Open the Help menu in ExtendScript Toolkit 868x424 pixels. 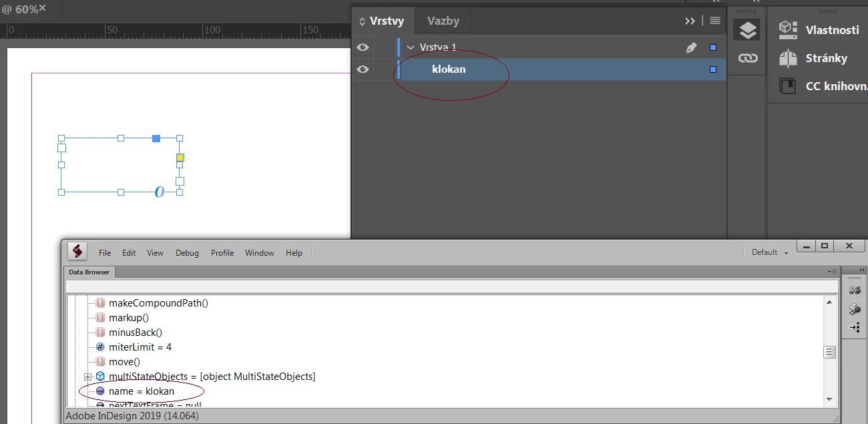point(294,252)
